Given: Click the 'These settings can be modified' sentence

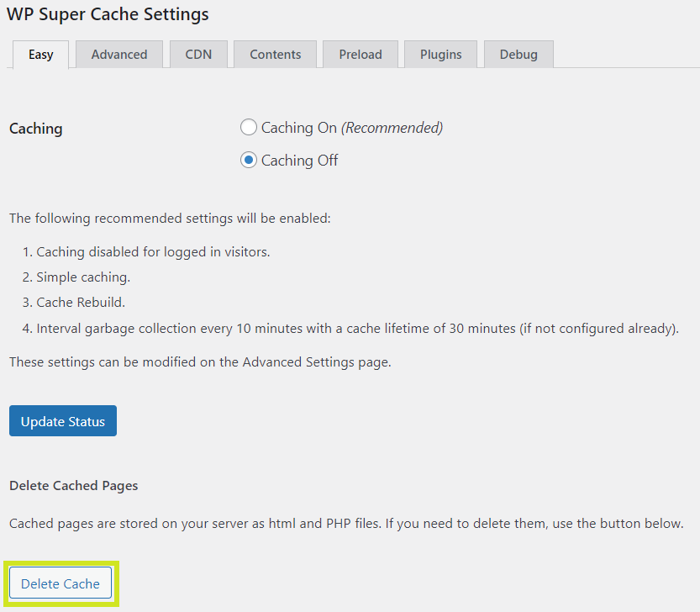Looking at the screenshot, I should pyautogui.click(x=200, y=362).
